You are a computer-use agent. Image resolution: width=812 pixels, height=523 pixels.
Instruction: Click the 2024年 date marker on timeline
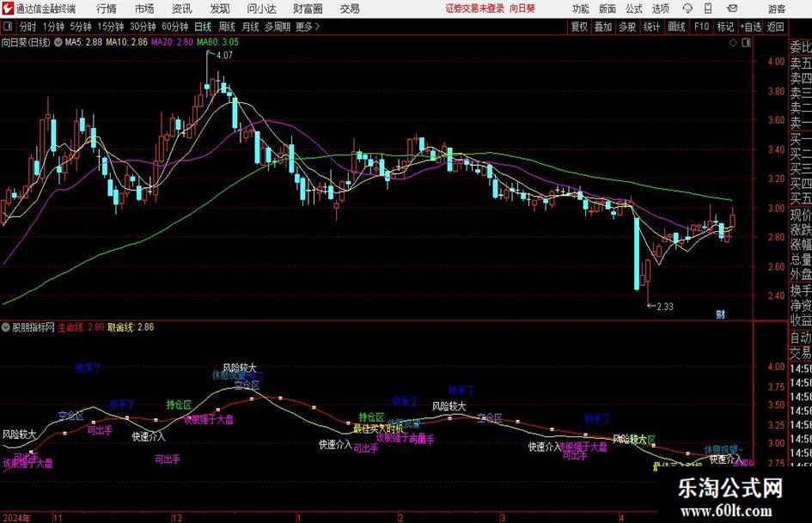[x=16, y=518]
